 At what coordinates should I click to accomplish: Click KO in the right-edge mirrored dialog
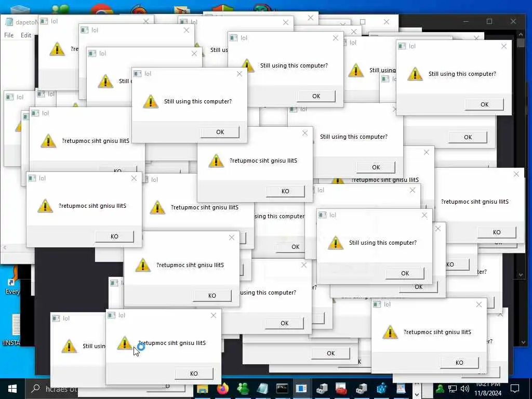pos(497,232)
